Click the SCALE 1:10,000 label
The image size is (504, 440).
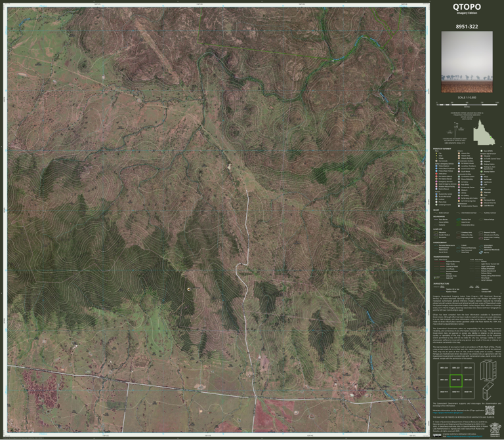467,97
